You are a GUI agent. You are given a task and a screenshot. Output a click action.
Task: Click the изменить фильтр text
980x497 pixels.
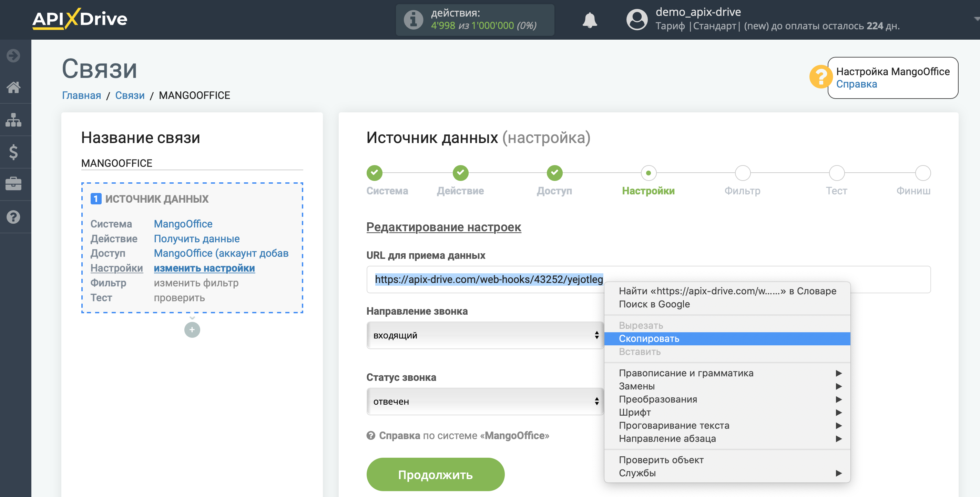click(196, 283)
